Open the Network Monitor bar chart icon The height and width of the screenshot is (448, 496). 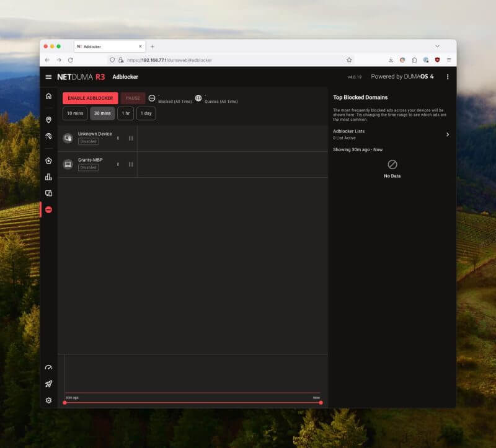click(x=48, y=177)
